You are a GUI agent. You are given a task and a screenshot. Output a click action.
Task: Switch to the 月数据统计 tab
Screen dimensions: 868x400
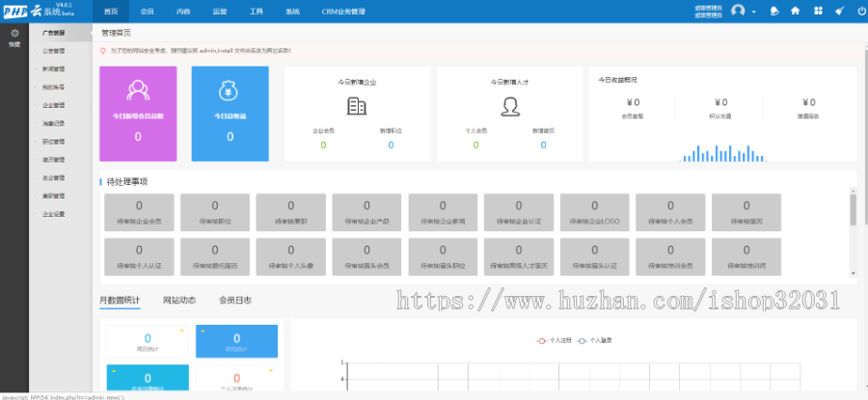(120, 301)
